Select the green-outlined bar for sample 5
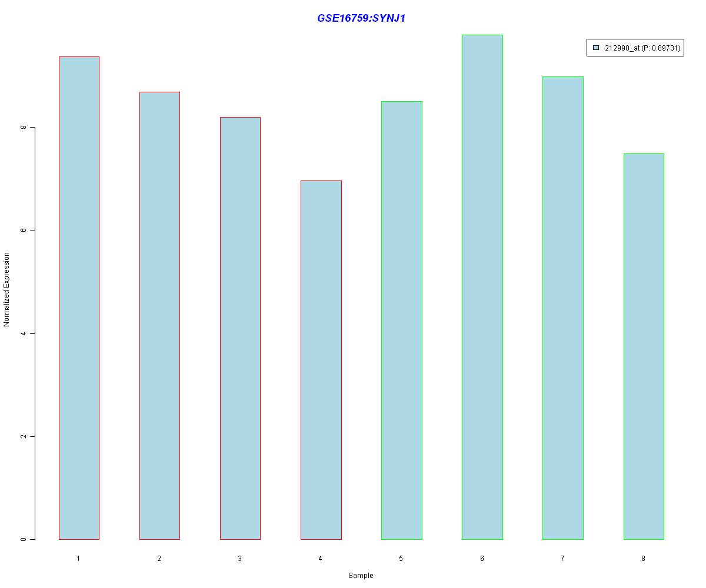Screen dimensions: 706x588 coord(402,320)
